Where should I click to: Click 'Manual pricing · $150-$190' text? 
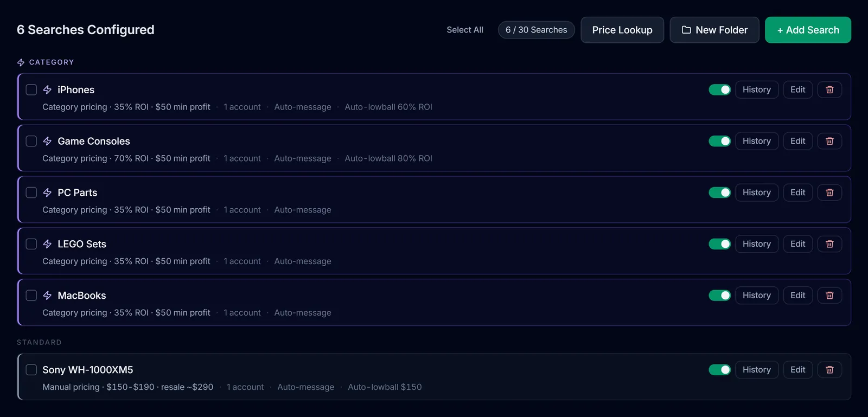[98, 387]
